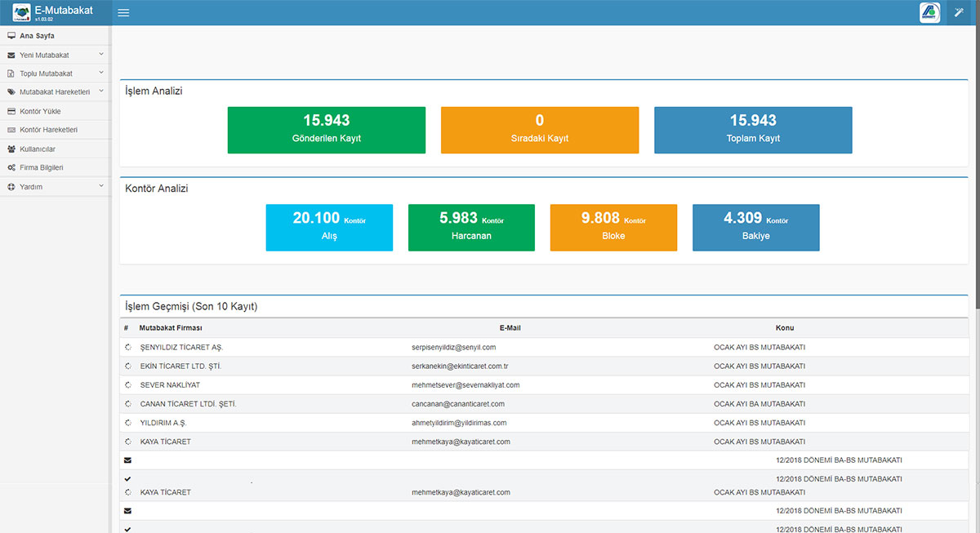Click the green Gönderilen Kayıt tile
This screenshot has width=980, height=533.
(326, 130)
